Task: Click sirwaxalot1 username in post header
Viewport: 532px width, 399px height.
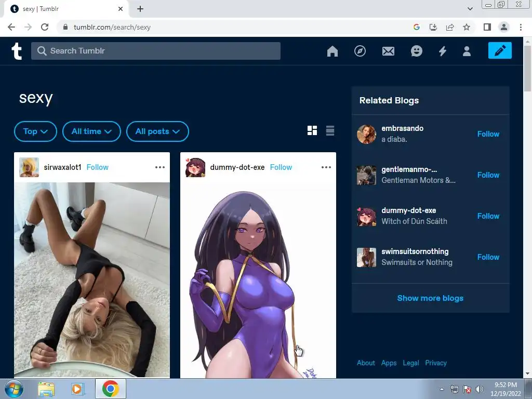Action: point(62,167)
